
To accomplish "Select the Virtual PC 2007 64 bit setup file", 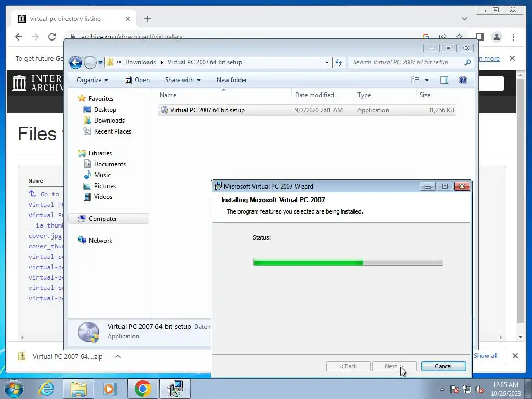I will point(307,110).
